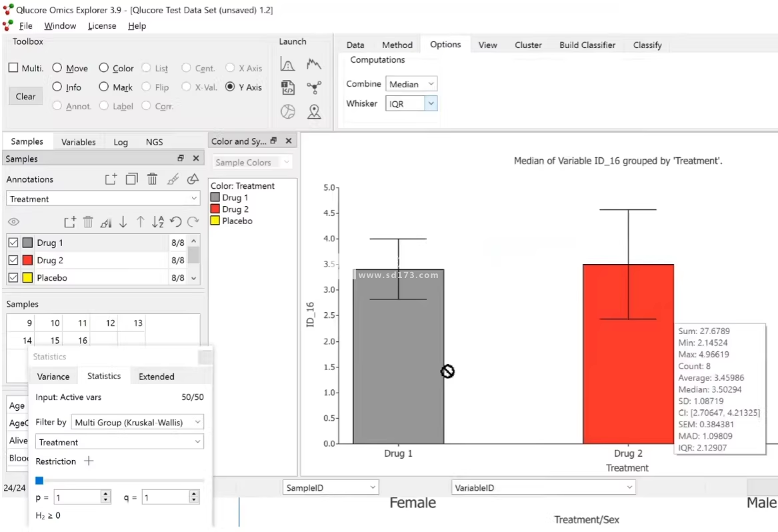This screenshot has width=778, height=532.
Task: Select the Move radio button
Action: tap(57, 68)
